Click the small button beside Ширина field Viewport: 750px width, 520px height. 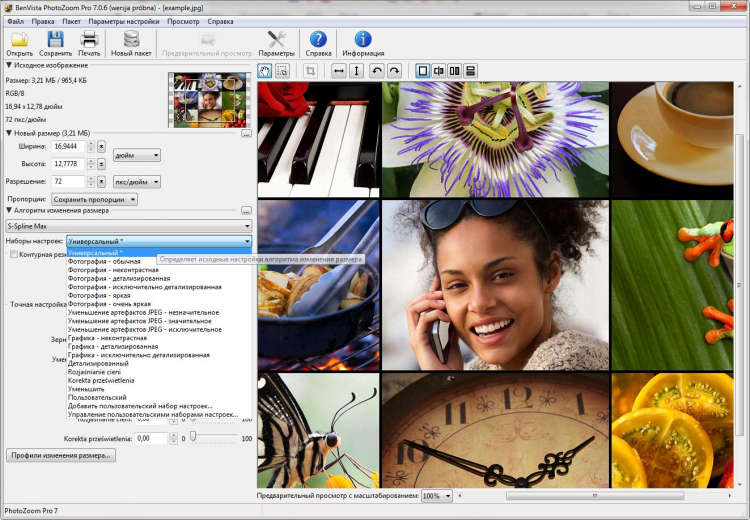(x=101, y=146)
